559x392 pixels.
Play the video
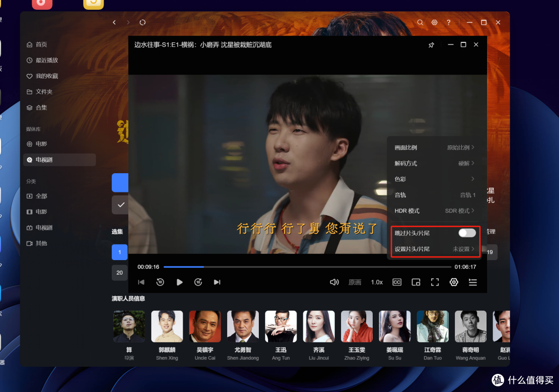[179, 282]
